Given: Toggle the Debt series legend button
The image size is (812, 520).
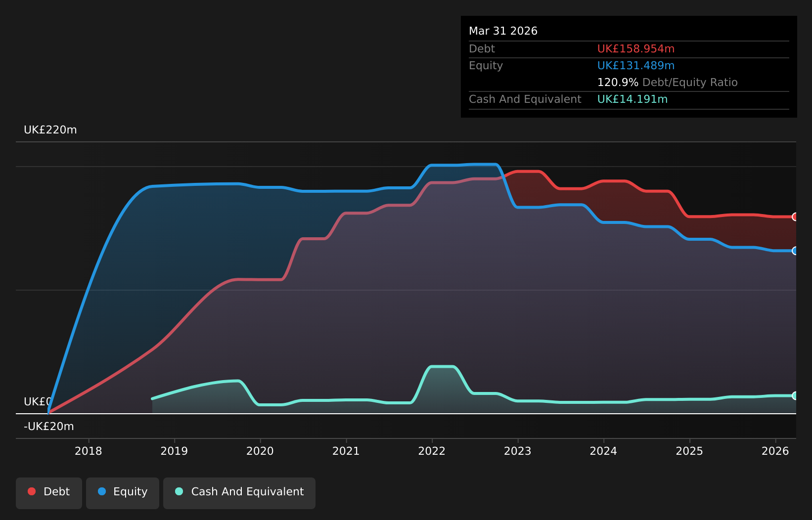Looking at the screenshot, I should 49,493.
